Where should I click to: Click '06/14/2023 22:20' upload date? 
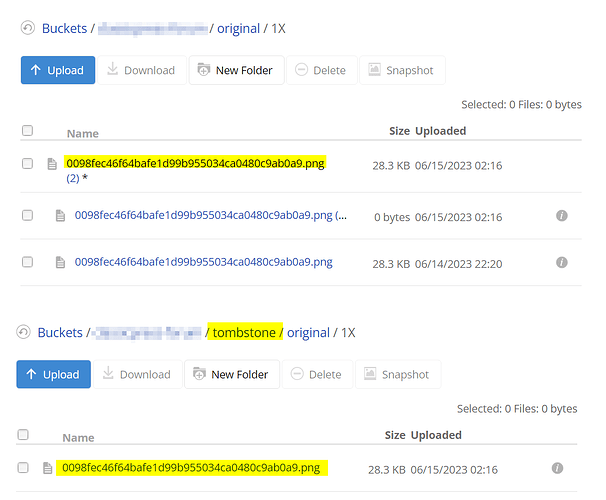point(459,264)
